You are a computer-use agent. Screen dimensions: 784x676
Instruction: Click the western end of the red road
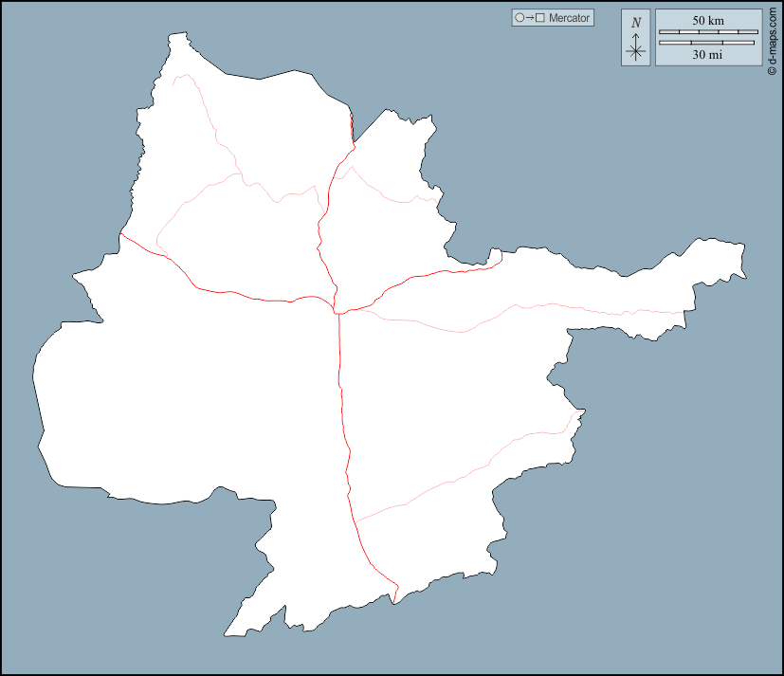[121, 233]
